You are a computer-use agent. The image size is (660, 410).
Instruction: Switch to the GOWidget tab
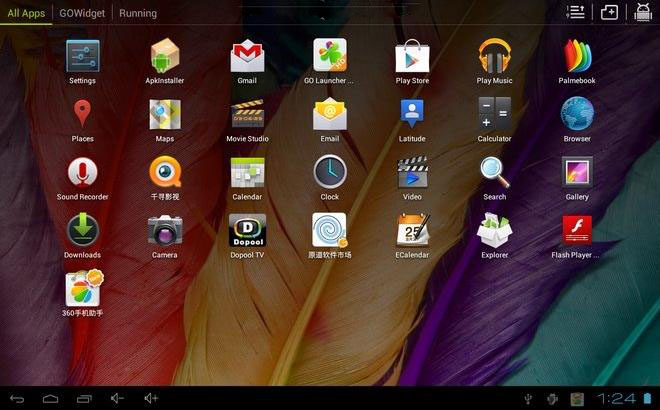[x=82, y=13]
